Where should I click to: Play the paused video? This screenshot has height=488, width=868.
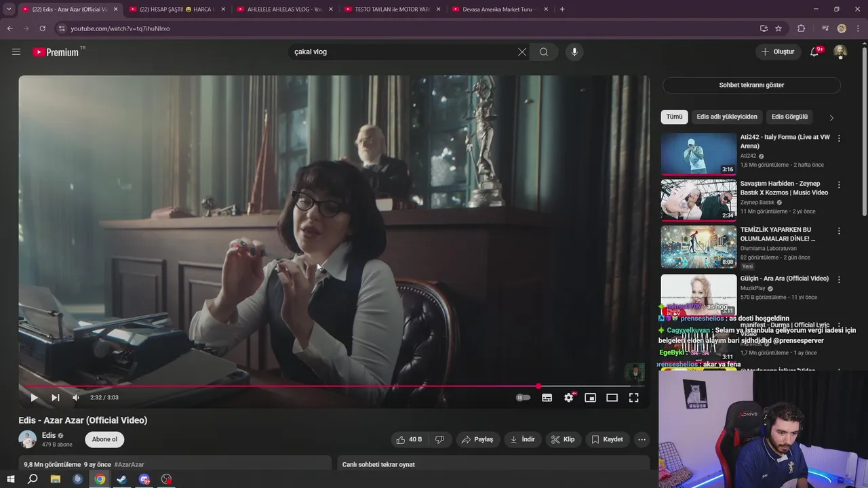click(34, 398)
